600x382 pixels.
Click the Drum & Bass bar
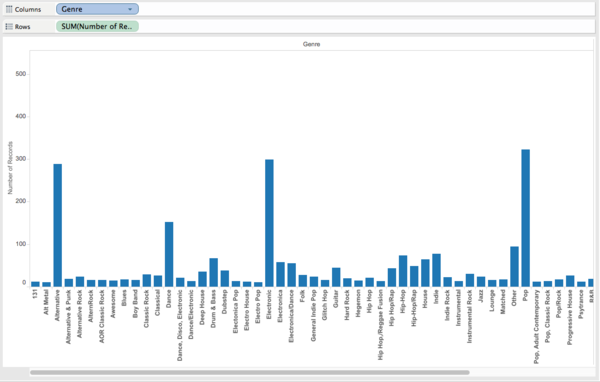point(214,272)
